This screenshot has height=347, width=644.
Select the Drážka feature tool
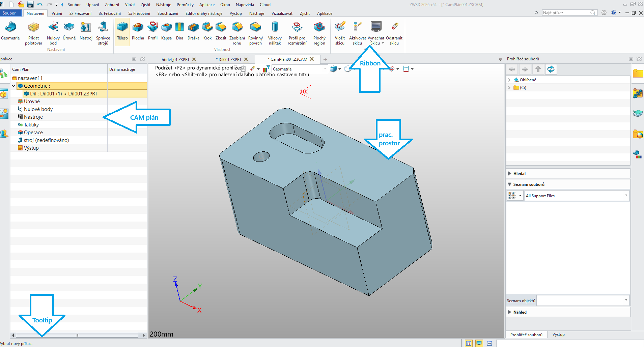coord(194,31)
